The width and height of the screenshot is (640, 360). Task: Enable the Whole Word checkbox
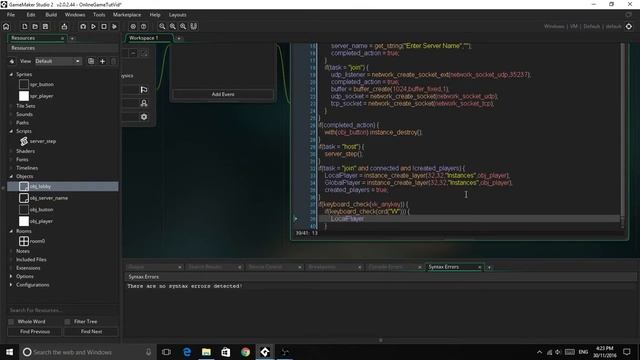[x=11, y=322]
